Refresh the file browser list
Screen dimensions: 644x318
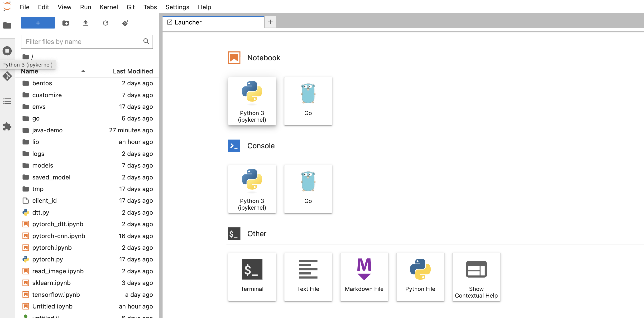pos(106,23)
